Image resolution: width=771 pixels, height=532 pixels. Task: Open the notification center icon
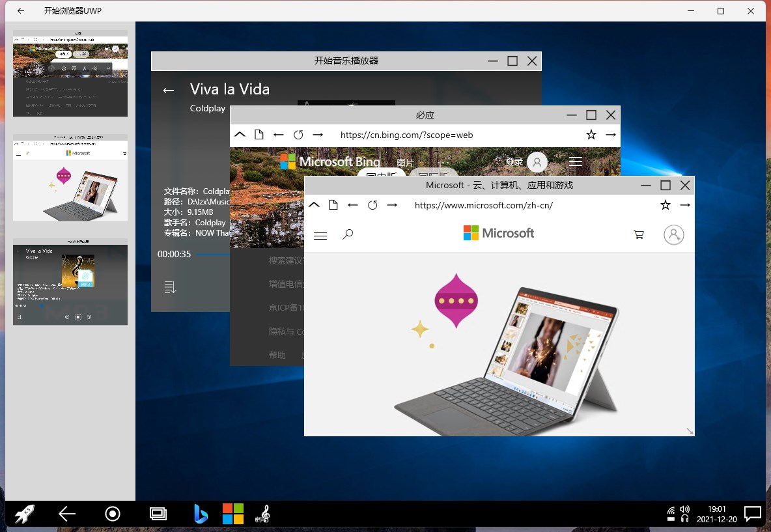pos(753,514)
